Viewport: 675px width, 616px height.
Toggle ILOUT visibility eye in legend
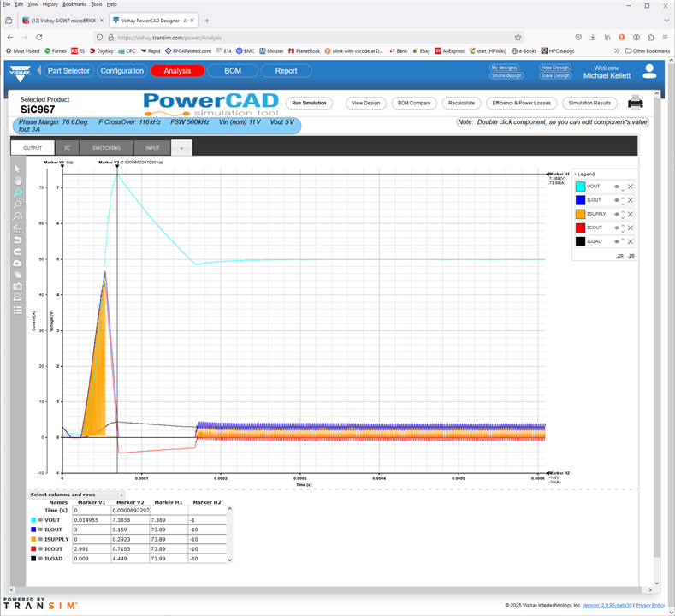[617, 200]
